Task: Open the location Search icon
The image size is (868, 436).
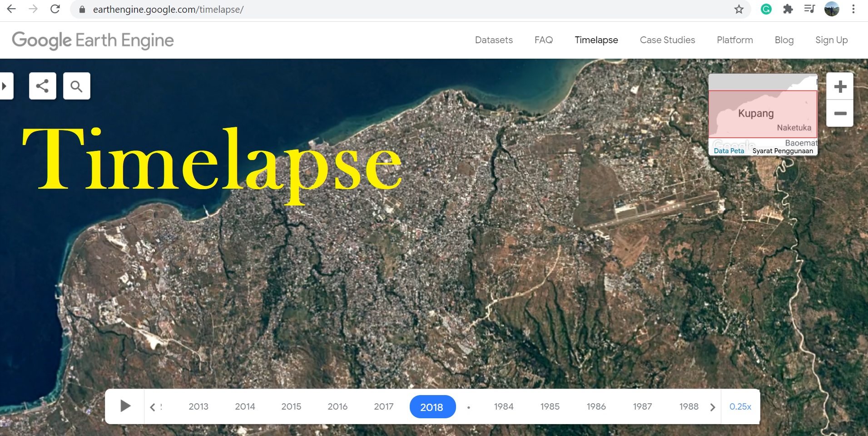Action: pyautogui.click(x=76, y=85)
